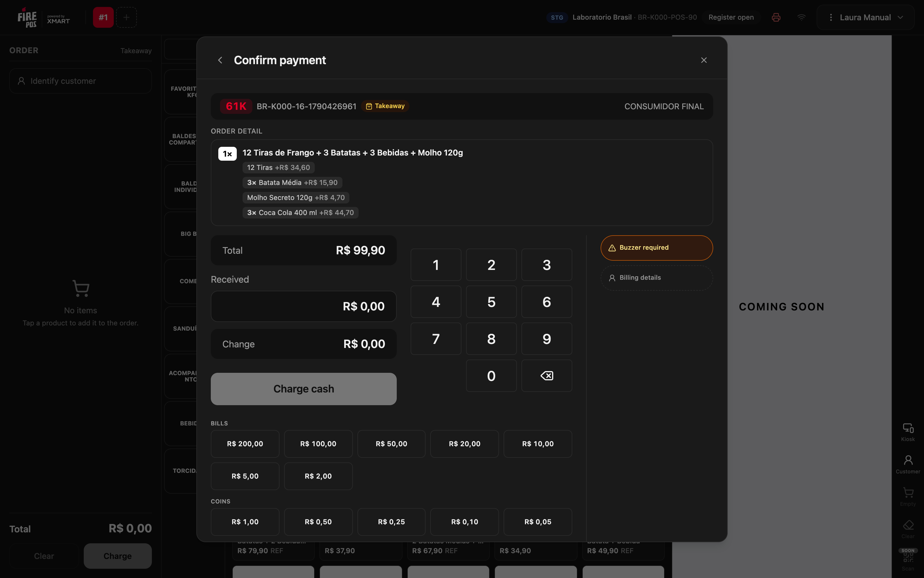Screen dimensions: 924x578
Task: Click the 12 Tiras +R$ 34,60 modifier
Action: point(278,167)
